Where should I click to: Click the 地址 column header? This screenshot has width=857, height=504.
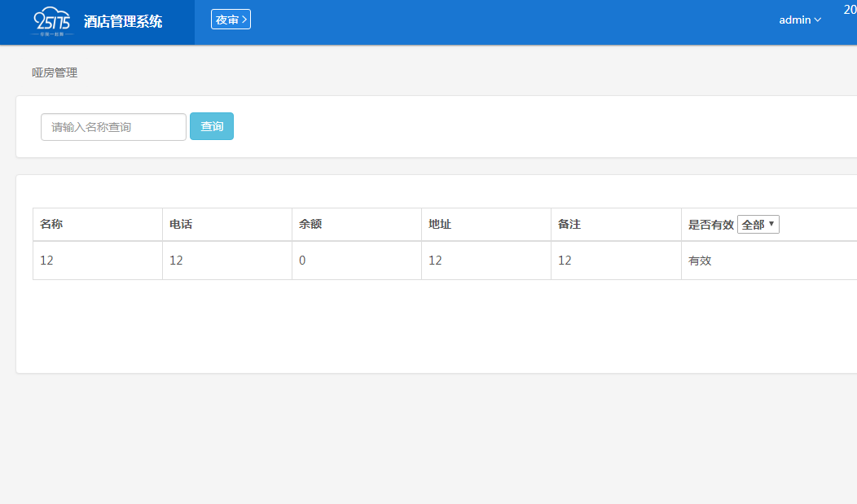pyautogui.click(x=440, y=225)
